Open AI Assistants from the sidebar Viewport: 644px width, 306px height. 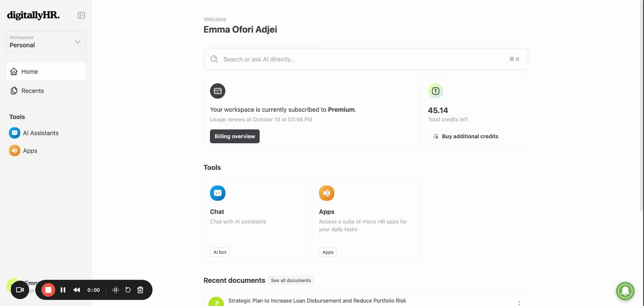40,133
